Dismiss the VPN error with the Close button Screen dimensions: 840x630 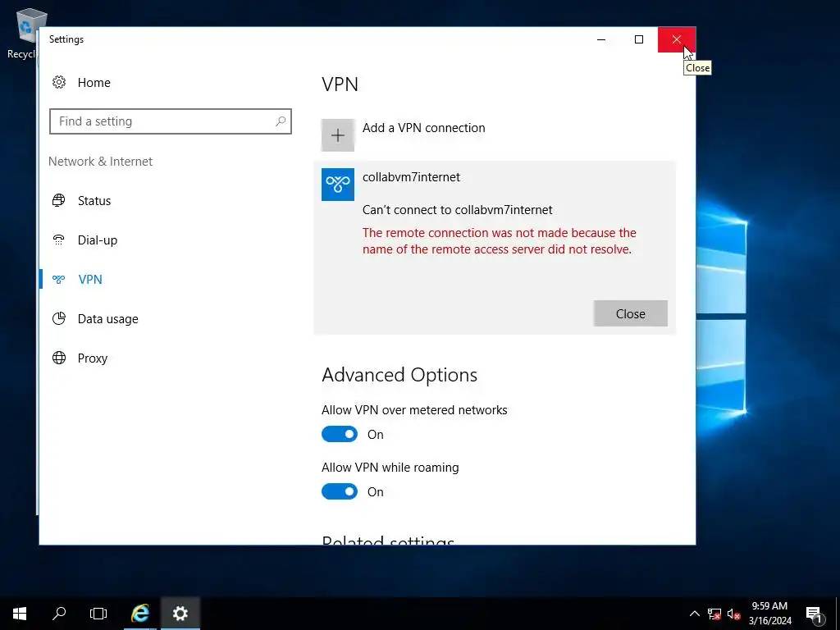(631, 313)
